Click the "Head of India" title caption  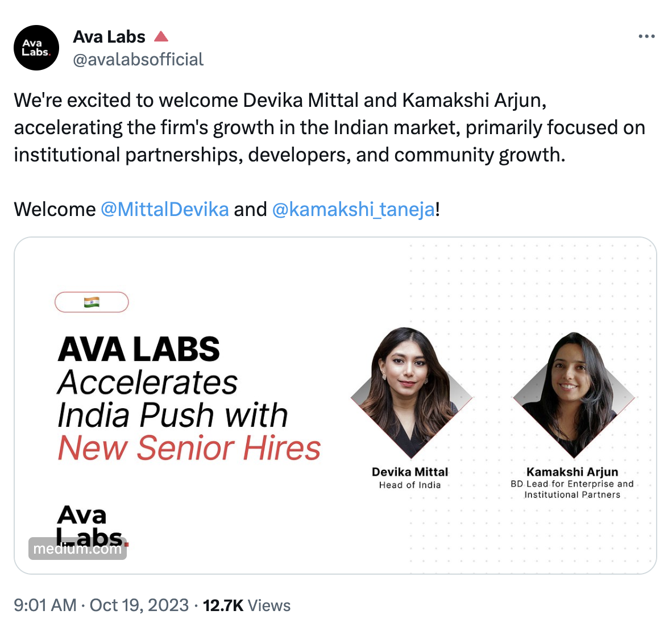[x=410, y=485]
